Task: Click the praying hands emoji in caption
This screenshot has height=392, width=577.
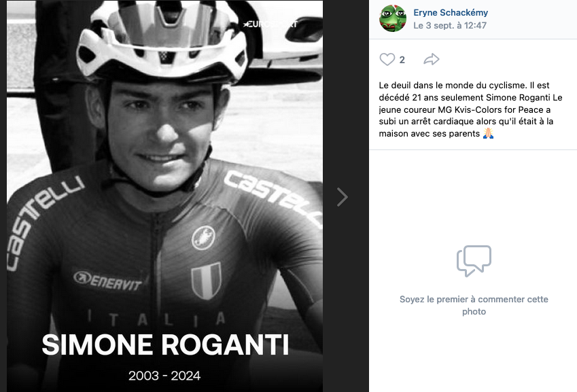Action: click(x=487, y=134)
